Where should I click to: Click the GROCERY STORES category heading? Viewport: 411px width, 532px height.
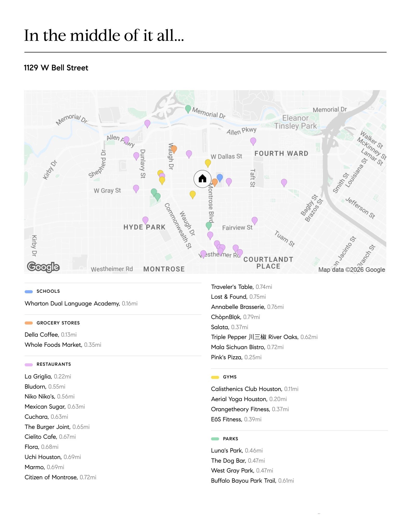58,323
